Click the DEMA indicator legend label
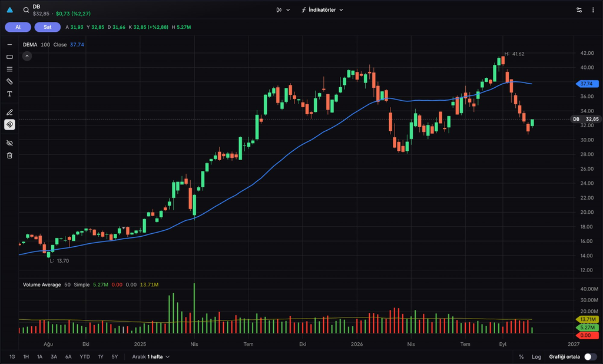The image size is (603, 364). pos(30,45)
